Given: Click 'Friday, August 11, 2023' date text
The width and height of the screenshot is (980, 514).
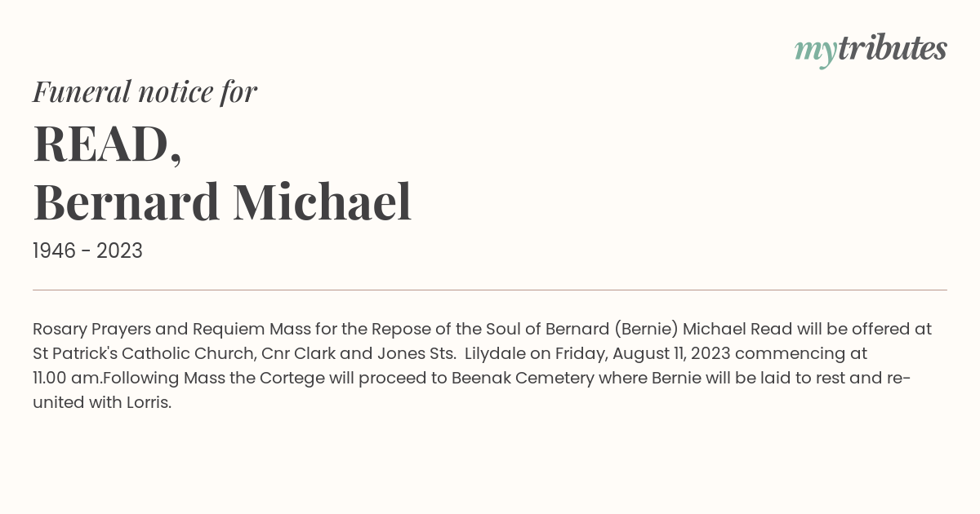Looking at the screenshot, I should coord(643,354).
